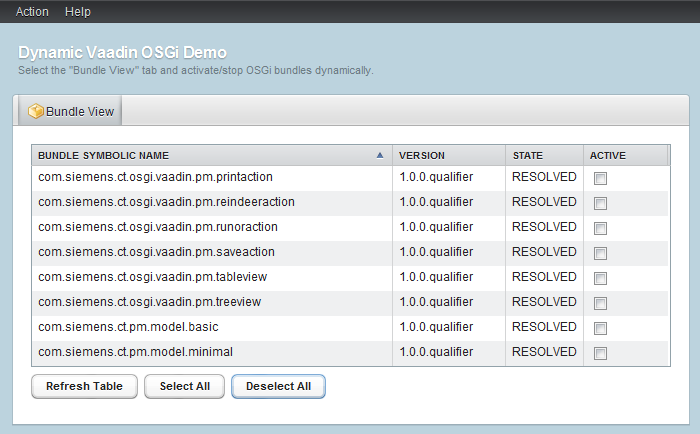Click RESOLVED state in the saveaction row
The height and width of the screenshot is (434, 700).
pyautogui.click(x=544, y=252)
